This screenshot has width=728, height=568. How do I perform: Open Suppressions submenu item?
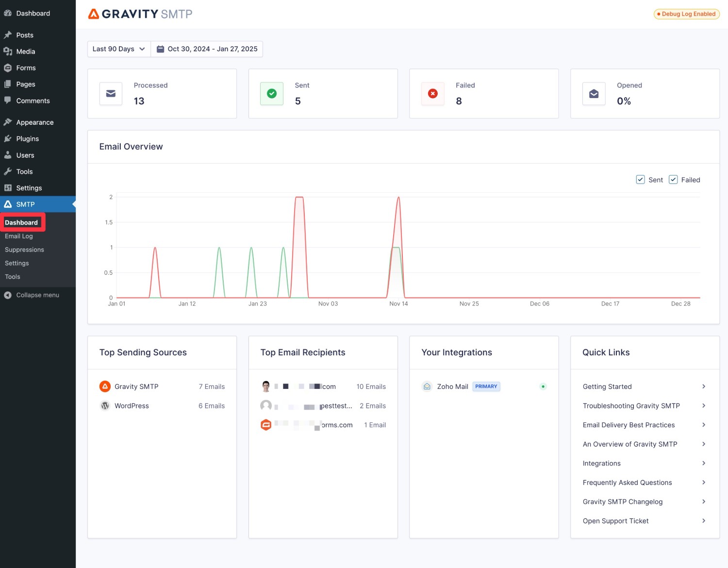coord(24,250)
